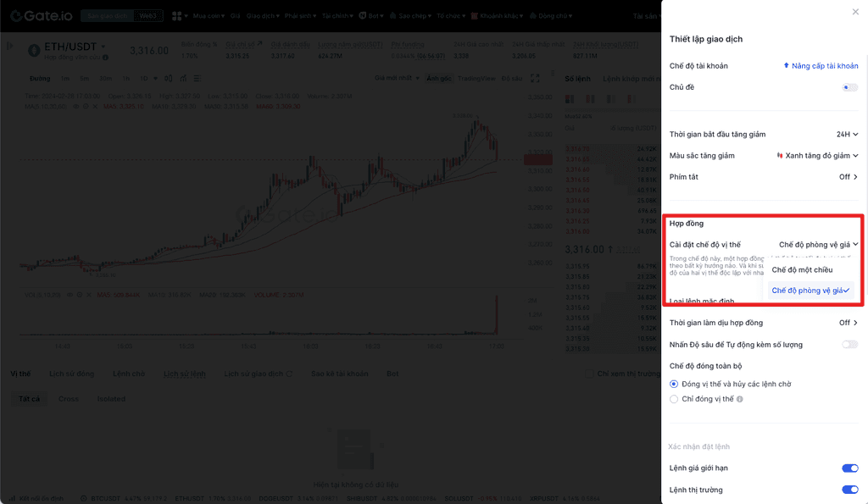This screenshot has width=868, height=504.
Task: Disable the Lệnh thị trường confirmation toggle
Action: (x=849, y=490)
